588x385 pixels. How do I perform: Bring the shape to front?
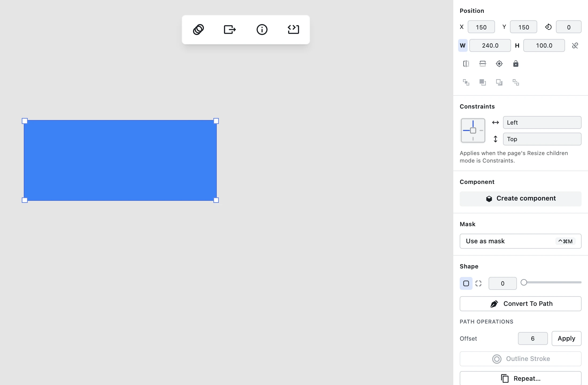[x=466, y=82]
